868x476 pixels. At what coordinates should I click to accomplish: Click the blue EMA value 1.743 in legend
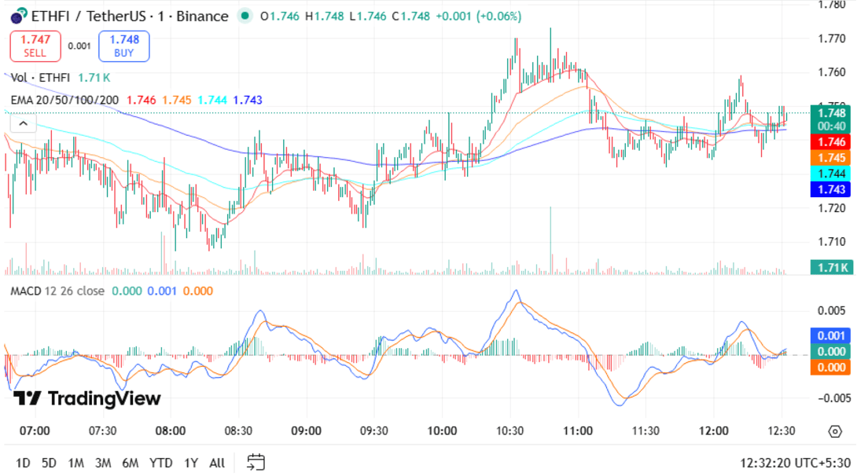[248, 100]
